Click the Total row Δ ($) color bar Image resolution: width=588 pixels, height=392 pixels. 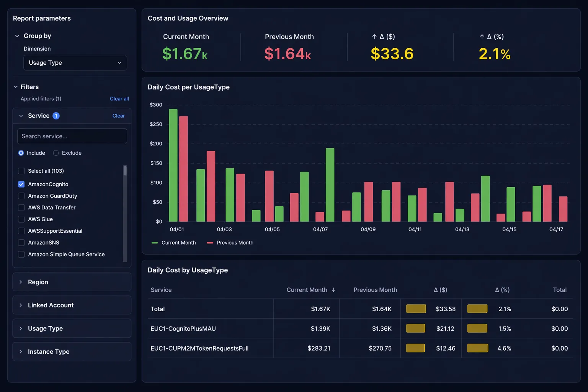point(416,309)
